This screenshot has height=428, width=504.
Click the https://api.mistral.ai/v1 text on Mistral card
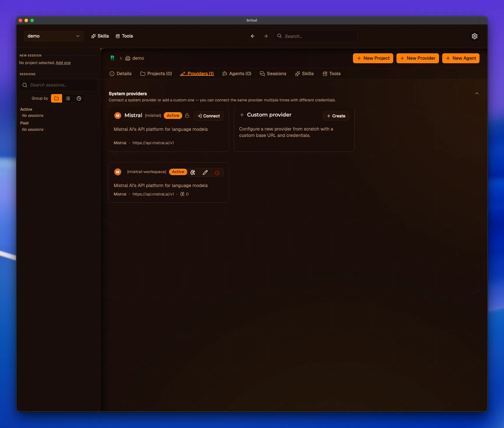point(153,143)
